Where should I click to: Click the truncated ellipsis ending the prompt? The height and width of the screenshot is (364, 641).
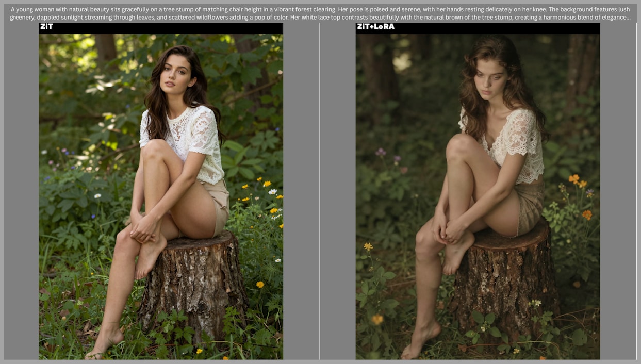point(627,18)
